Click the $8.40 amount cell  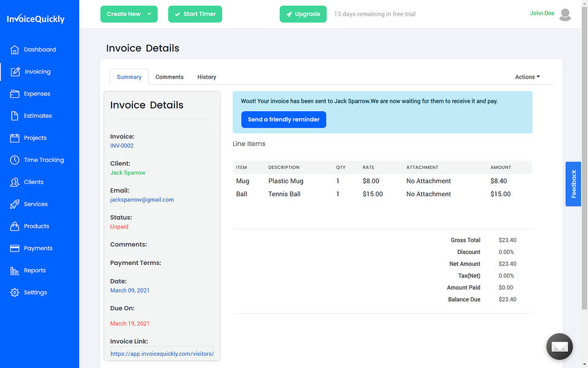pyautogui.click(x=499, y=181)
